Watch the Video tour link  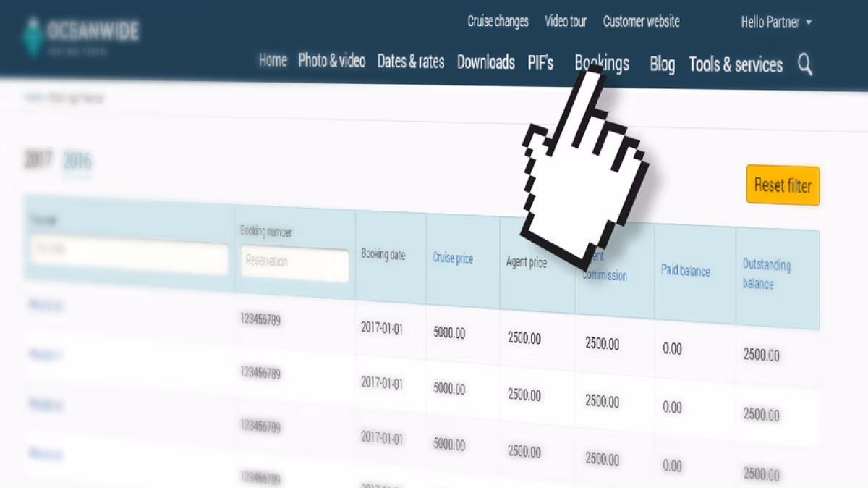(x=566, y=21)
